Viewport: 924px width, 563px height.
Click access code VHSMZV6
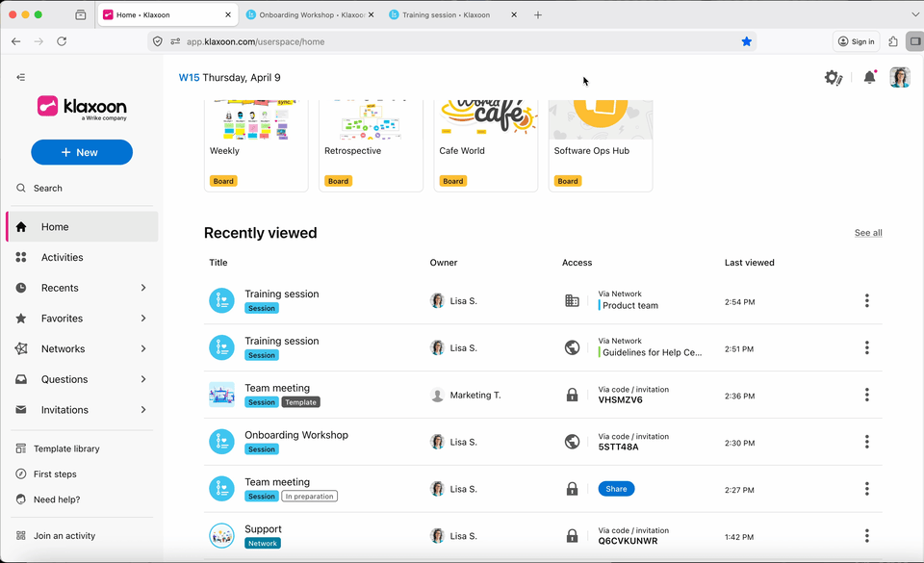[621, 399]
